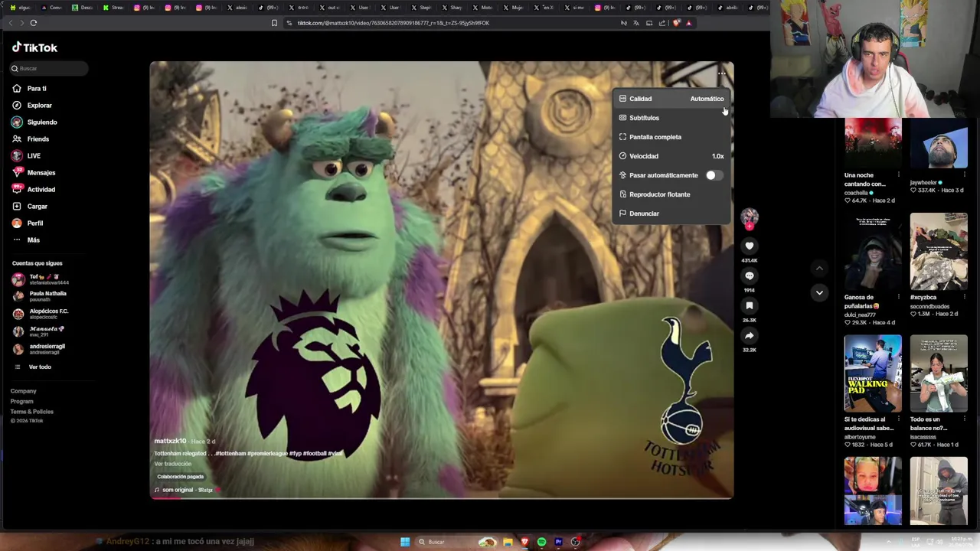This screenshot has width=980, height=551.
Task: Open OBS Studio from taskbar
Action: (575, 542)
